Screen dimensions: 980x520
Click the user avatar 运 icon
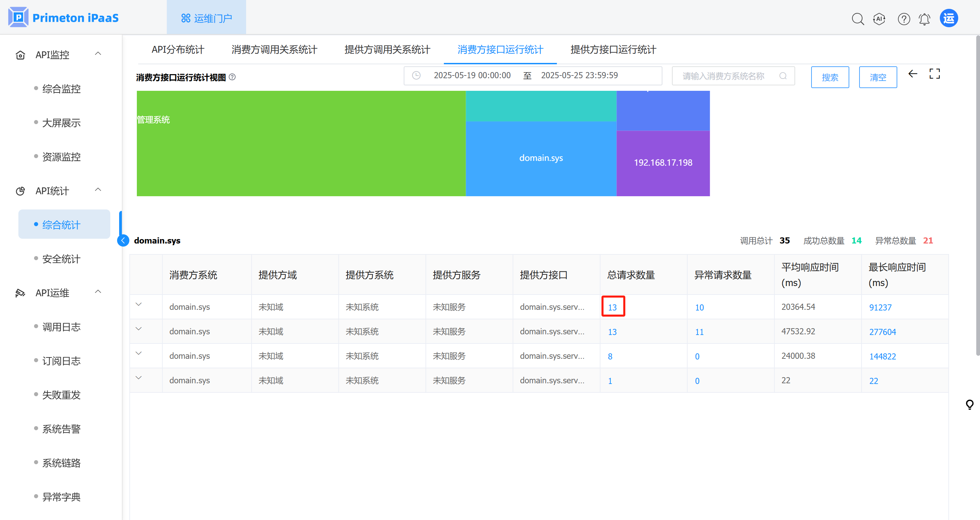[949, 18]
